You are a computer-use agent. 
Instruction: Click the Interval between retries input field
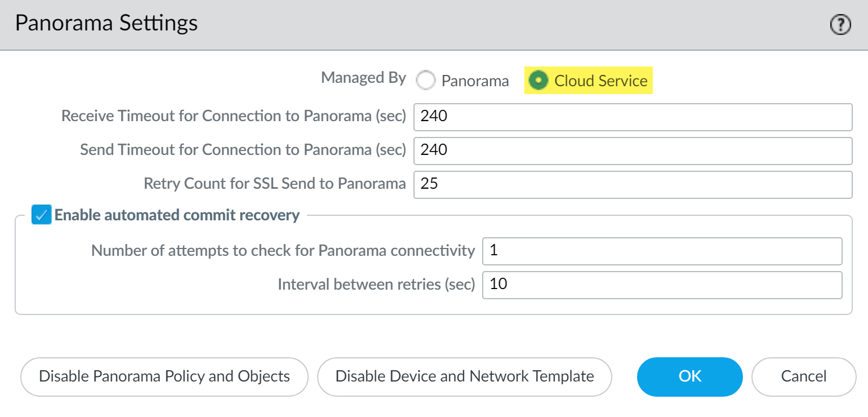click(x=662, y=285)
